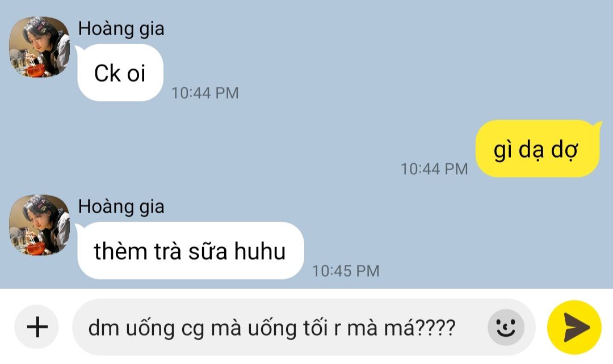Open profile picture beside "Ck oi" message

(40, 47)
